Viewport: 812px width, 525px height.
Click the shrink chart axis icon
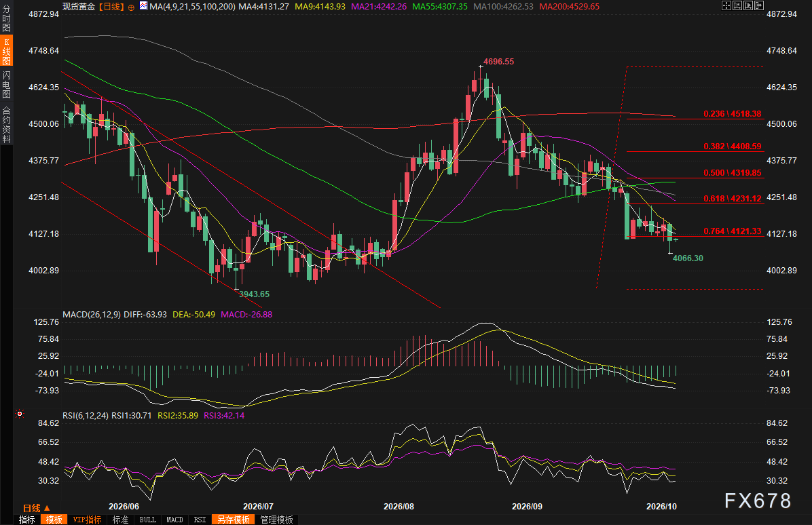coord(737,5)
